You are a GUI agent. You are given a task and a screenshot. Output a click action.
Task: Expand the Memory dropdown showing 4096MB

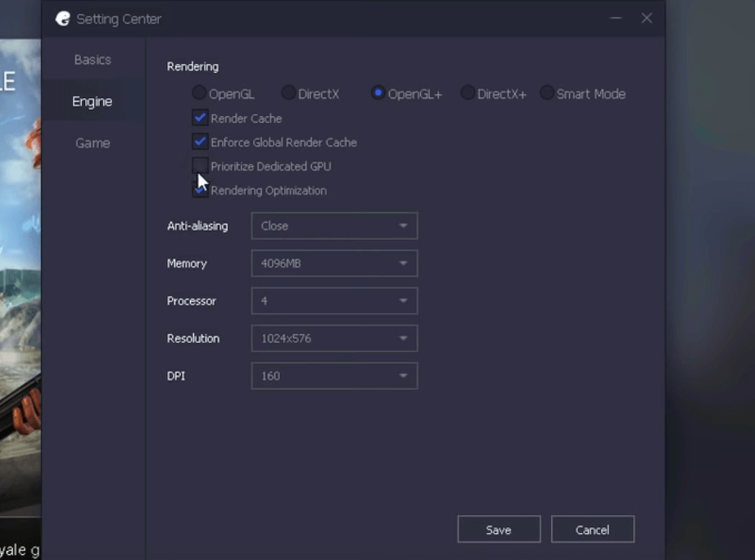click(334, 264)
